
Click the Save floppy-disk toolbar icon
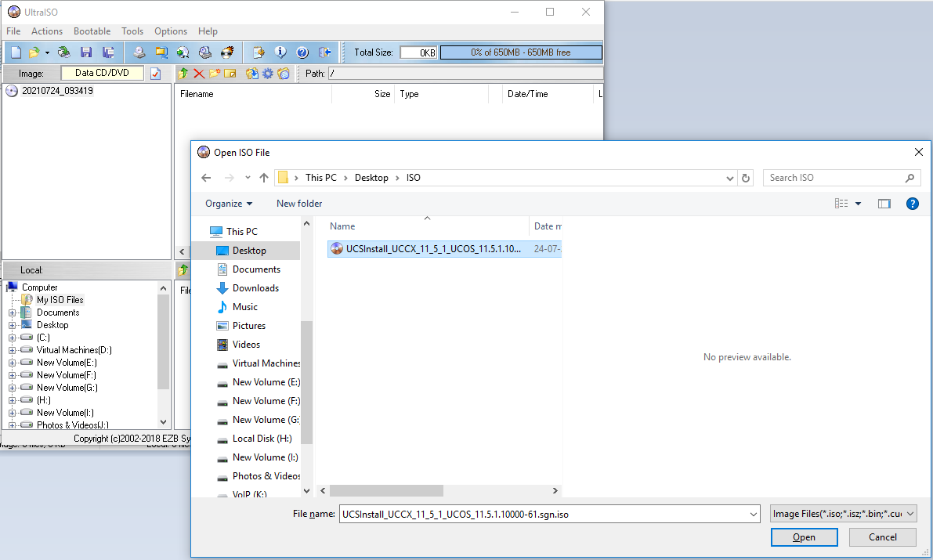(x=86, y=52)
